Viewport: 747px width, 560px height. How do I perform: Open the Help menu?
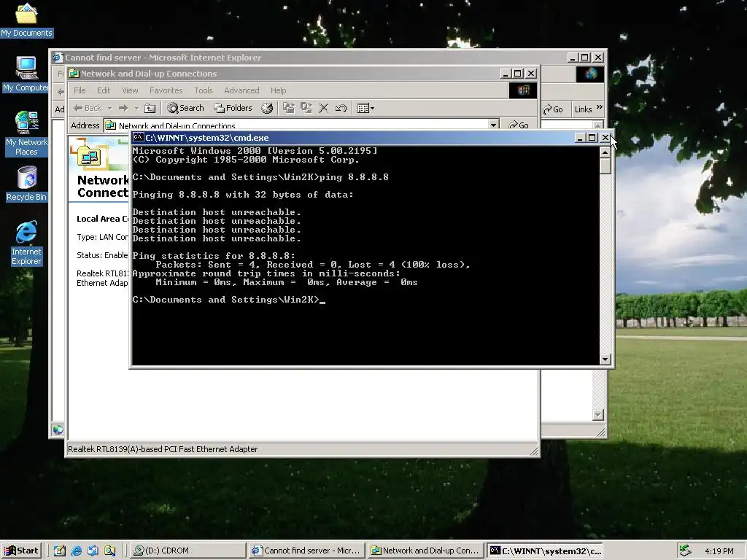[x=278, y=90]
